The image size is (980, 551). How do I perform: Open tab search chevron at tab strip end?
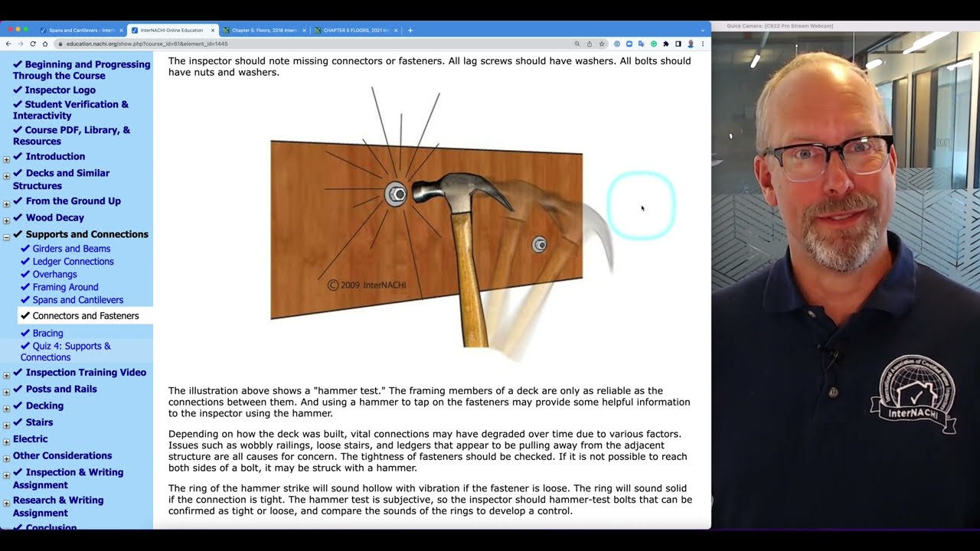pos(702,31)
